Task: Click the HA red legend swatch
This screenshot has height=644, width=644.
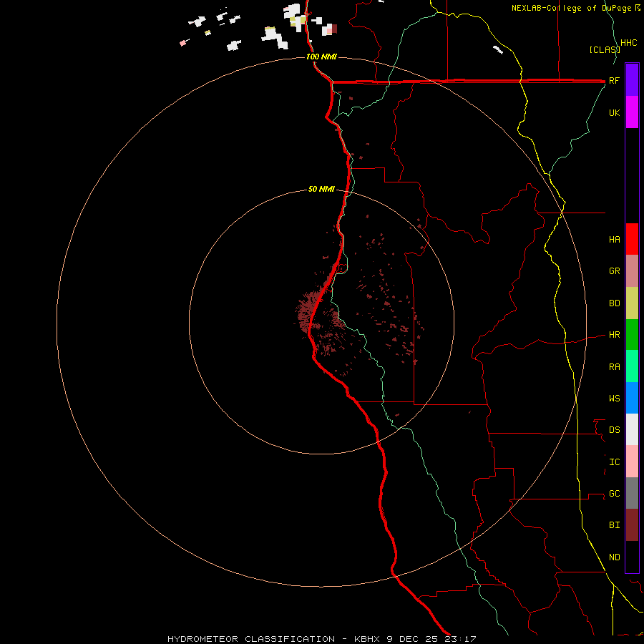Action: (x=632, y=239)
